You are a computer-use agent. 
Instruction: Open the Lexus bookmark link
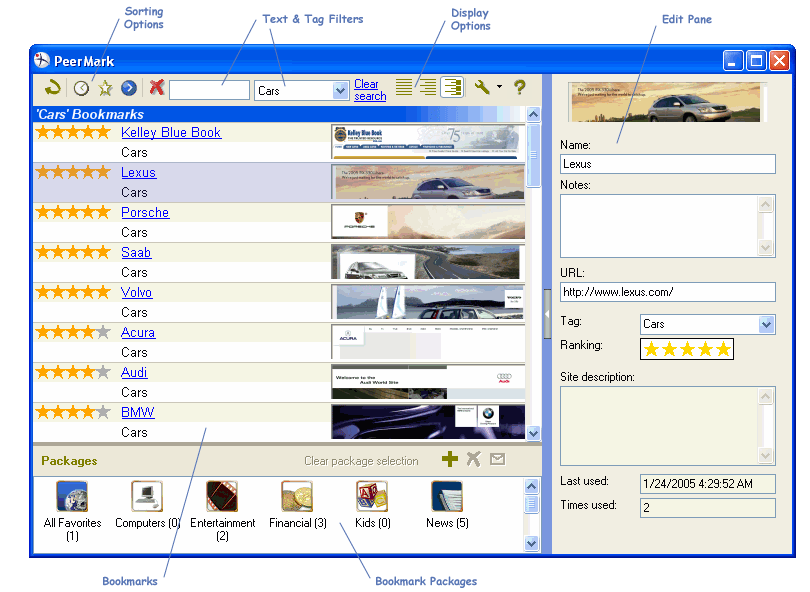(x=138, y=173)
